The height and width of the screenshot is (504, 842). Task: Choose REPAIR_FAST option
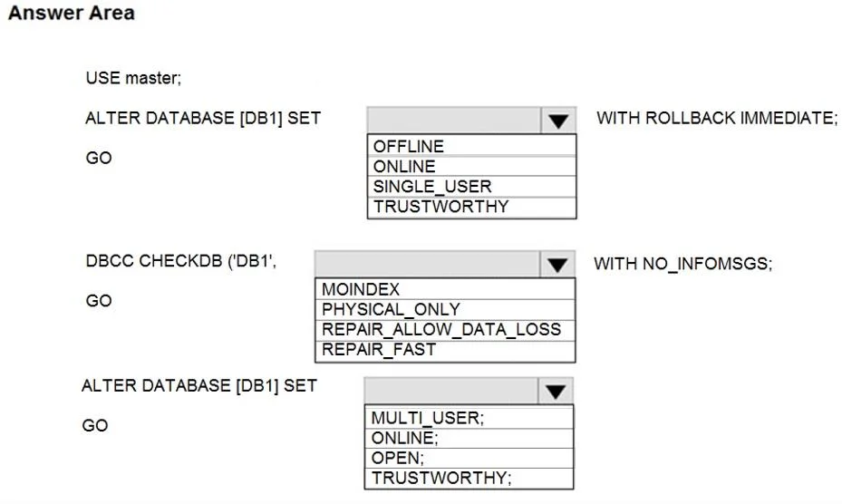click(x=445, y=350)
